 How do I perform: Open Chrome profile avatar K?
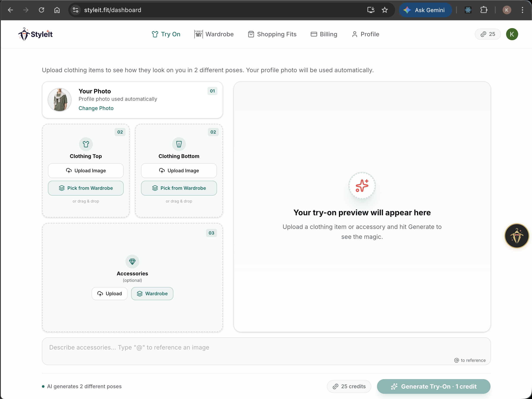tap(507, 10)
